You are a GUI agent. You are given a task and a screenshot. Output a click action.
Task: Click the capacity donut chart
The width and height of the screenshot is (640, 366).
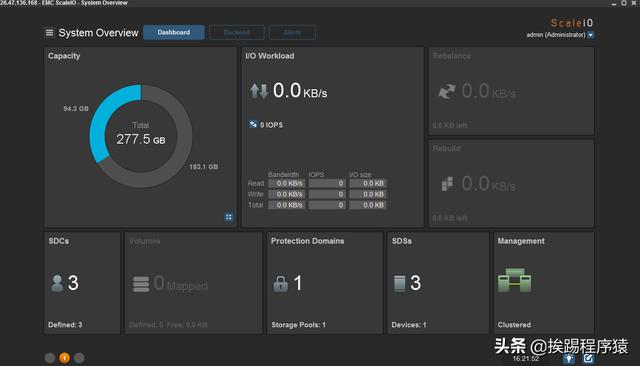point(141,136)
